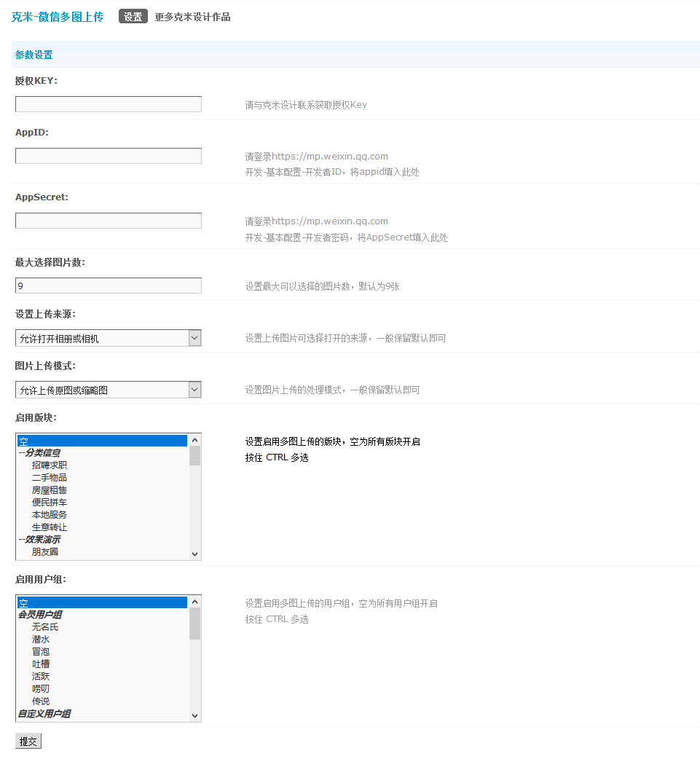Open the 图片上传模式 dropdown
Screen dimensions: 700x767
[108, 390]
